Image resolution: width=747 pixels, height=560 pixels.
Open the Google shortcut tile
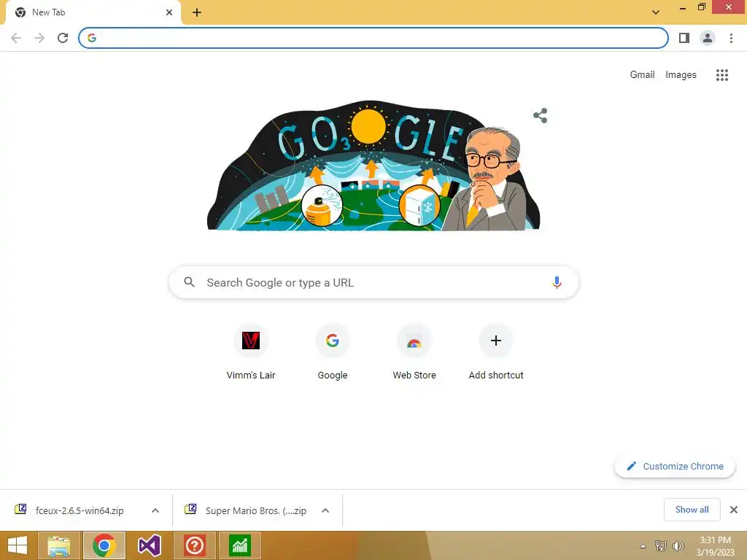[333, 352]
